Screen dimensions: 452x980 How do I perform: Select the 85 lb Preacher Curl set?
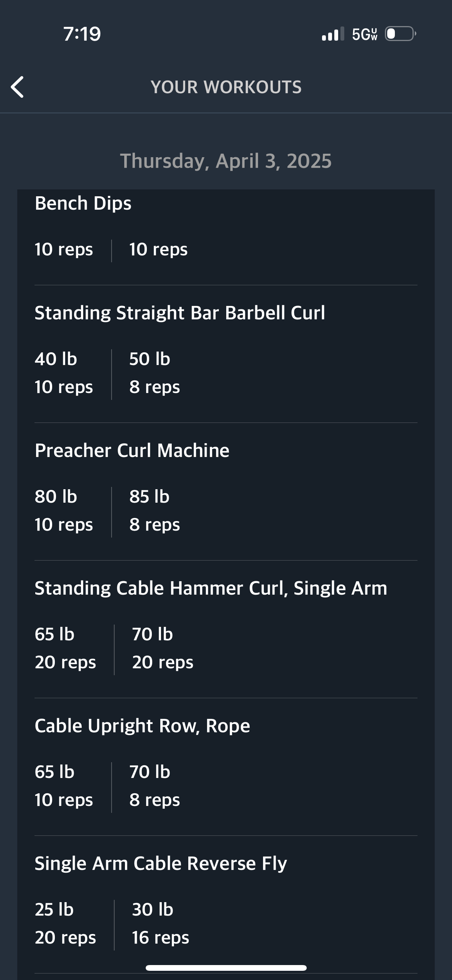(154, 511)
